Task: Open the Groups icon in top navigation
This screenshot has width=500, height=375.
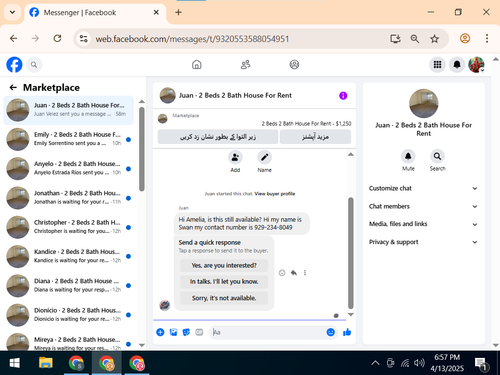Action: pyautogui.click(x=294, y=64)
